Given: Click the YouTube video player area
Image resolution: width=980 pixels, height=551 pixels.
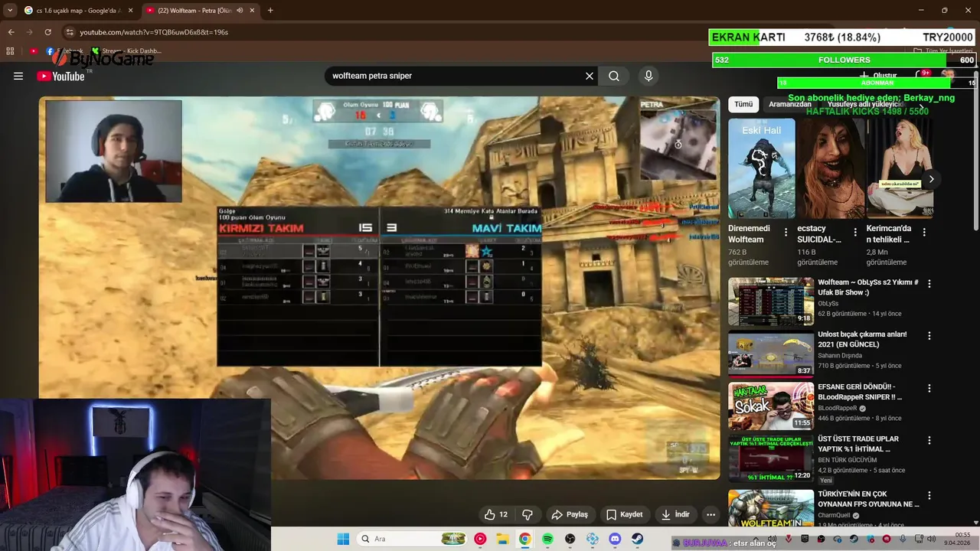Looking at the screenshot, I should pos(379,288).
